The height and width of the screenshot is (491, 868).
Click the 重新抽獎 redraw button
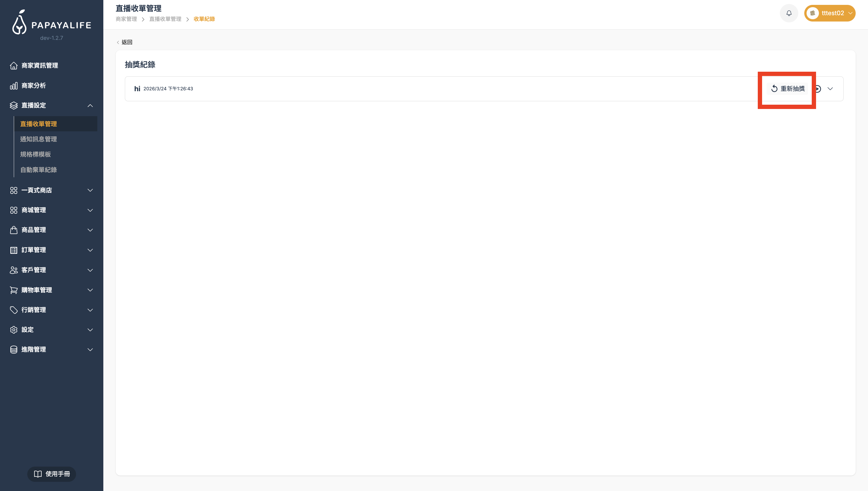[788, 89]
